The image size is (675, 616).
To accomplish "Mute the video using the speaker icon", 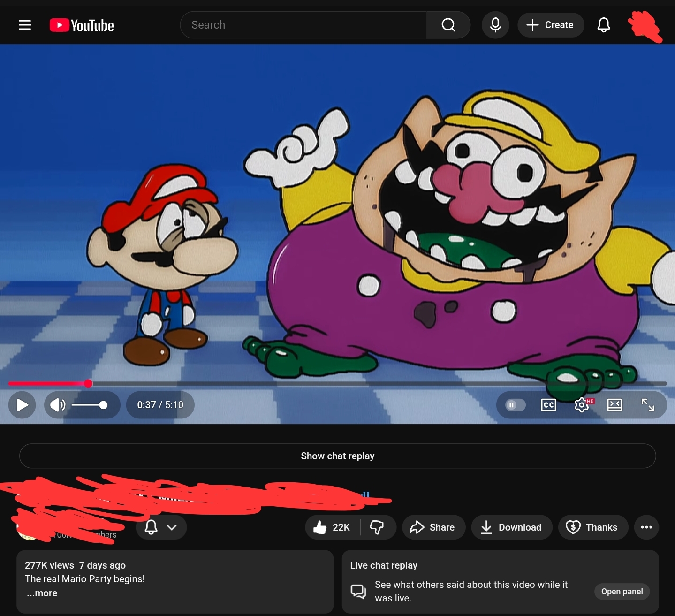I will pyautogui.click(x=58, y=405).
